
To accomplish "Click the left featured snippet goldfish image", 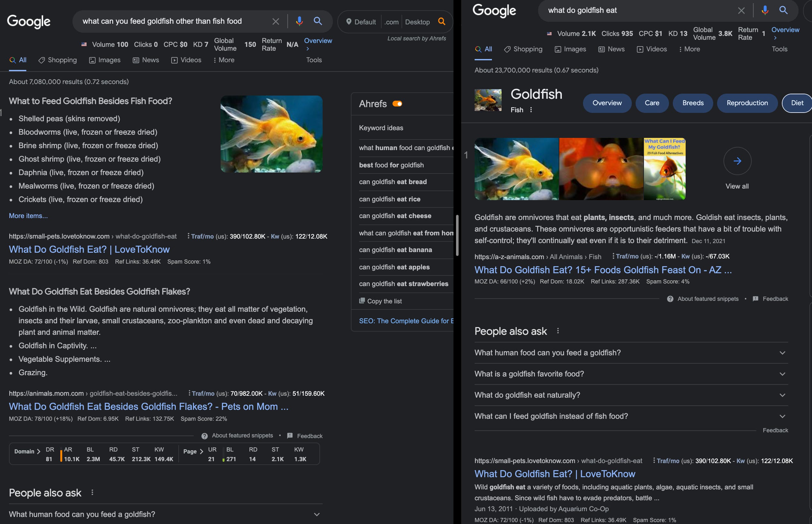I will tap(271, 134).
